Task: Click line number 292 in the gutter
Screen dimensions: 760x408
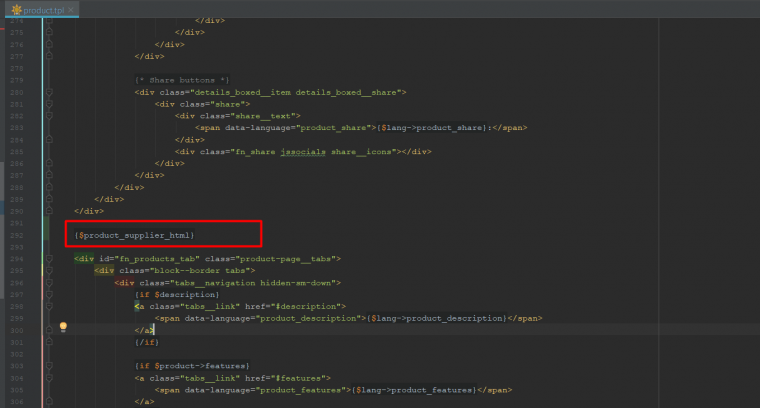Action: coord(17,235)
